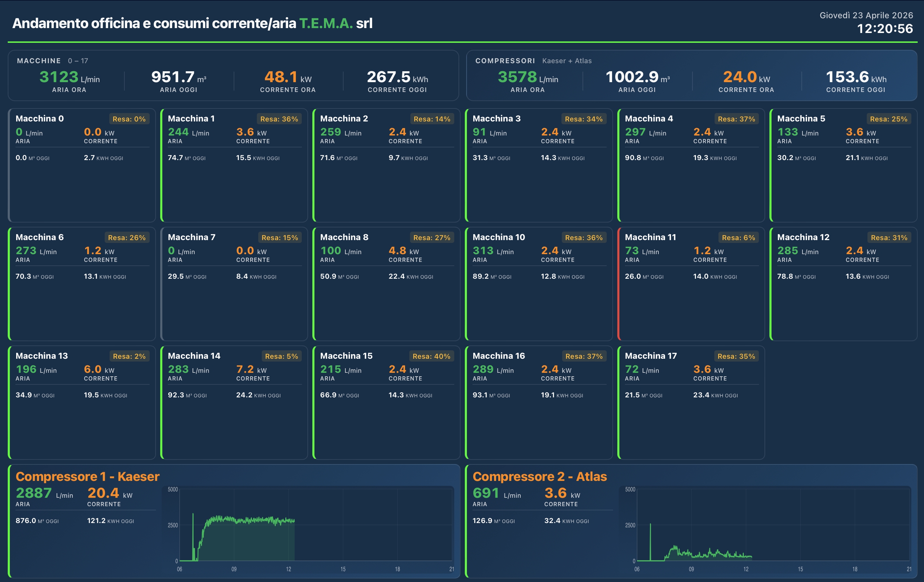Click the 12 tick on the Kaeser chart axis
Image resolution: width=924 pixels, height=582 pixels.
click(288, 569)
